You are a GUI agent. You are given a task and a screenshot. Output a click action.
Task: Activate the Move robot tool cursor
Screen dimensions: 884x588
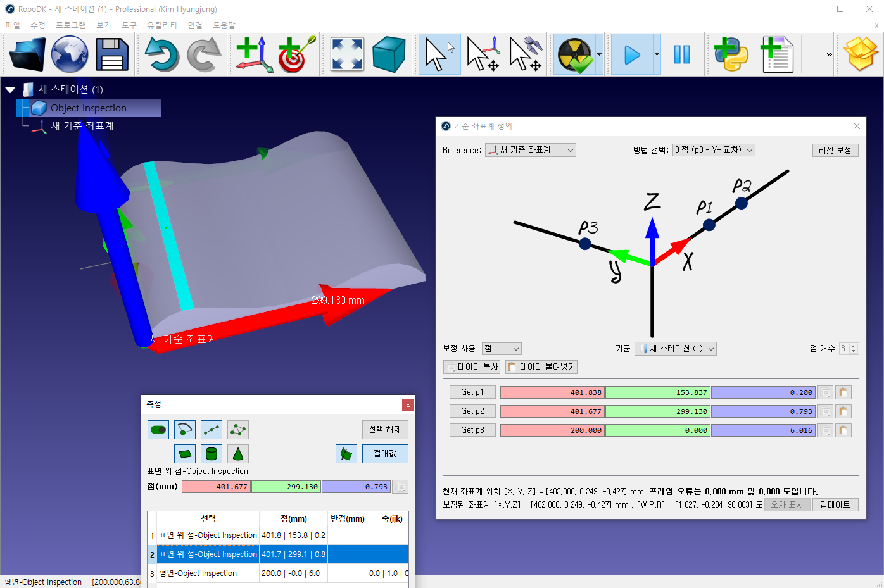pyautogui.click(x=526, y=54)
